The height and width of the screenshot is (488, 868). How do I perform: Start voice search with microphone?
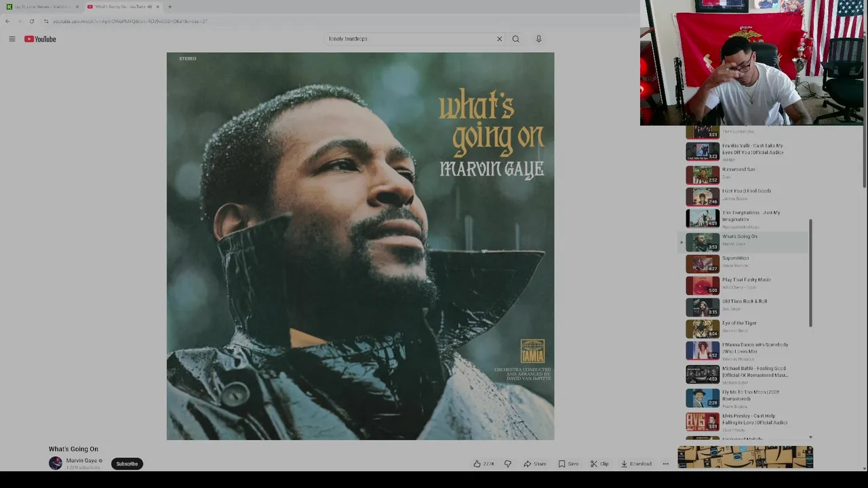[538, 39]
